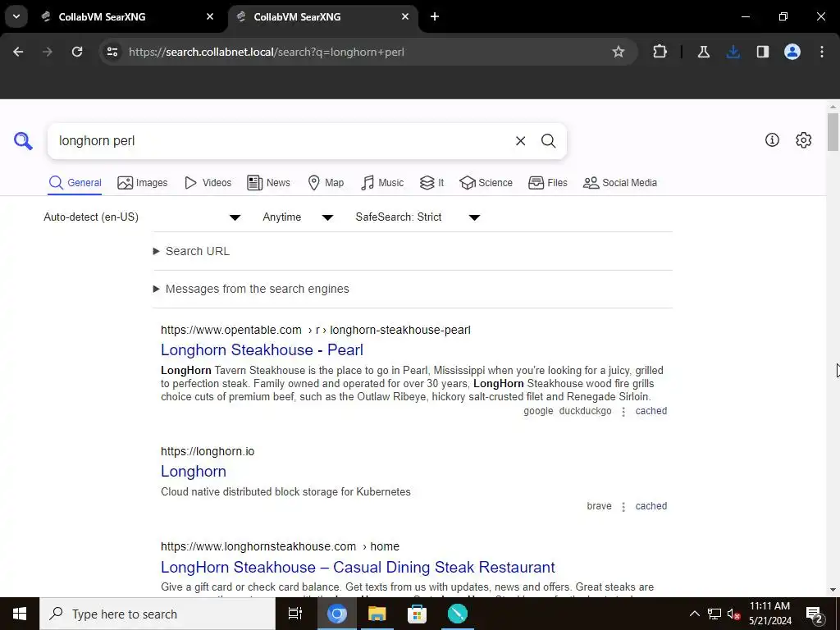Toggle the browser side panel
Image resolution: width=840 pixels, height=630 pixels.
(x=762, y=52)
